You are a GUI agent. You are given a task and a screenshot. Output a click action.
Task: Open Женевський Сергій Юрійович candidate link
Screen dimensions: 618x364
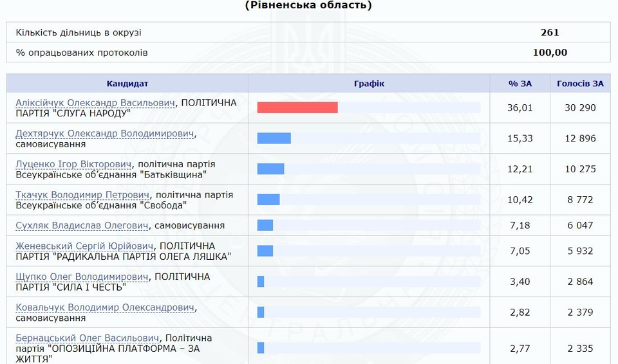[84, 246]
